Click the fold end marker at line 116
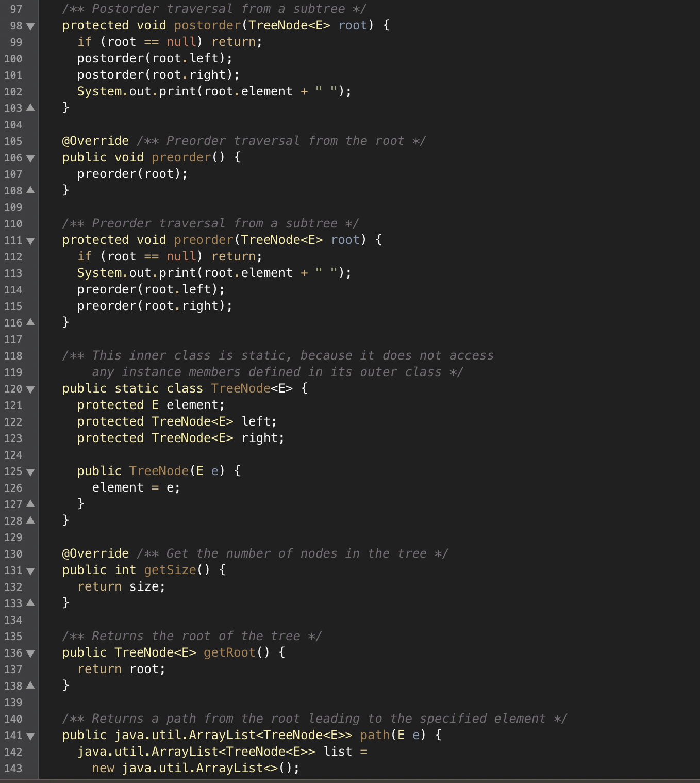The image size is (700, 783). click(x=30, y=322)
